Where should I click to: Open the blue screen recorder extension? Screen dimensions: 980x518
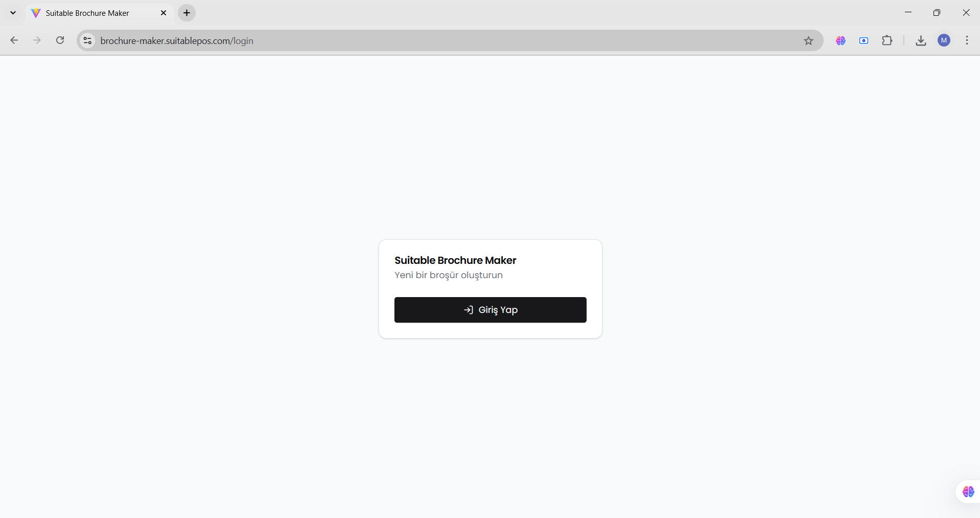click(864, 40)
